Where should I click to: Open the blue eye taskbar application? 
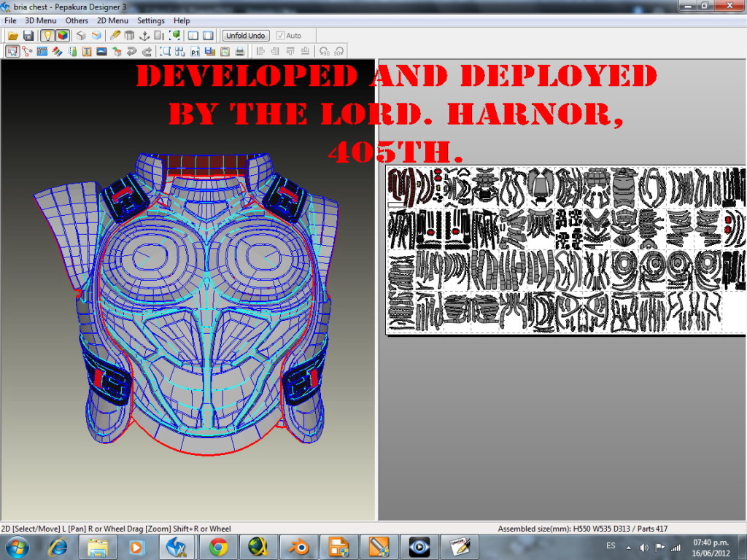coord(419,547)
